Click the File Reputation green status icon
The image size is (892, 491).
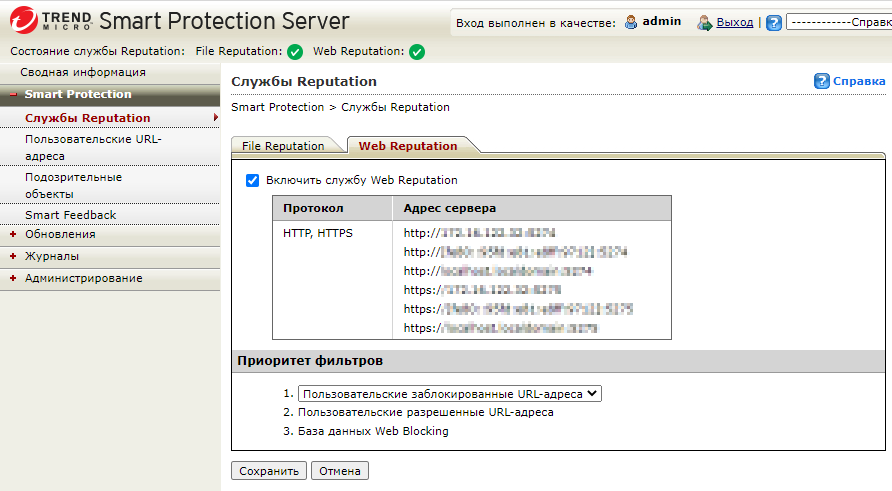[294, 52]
